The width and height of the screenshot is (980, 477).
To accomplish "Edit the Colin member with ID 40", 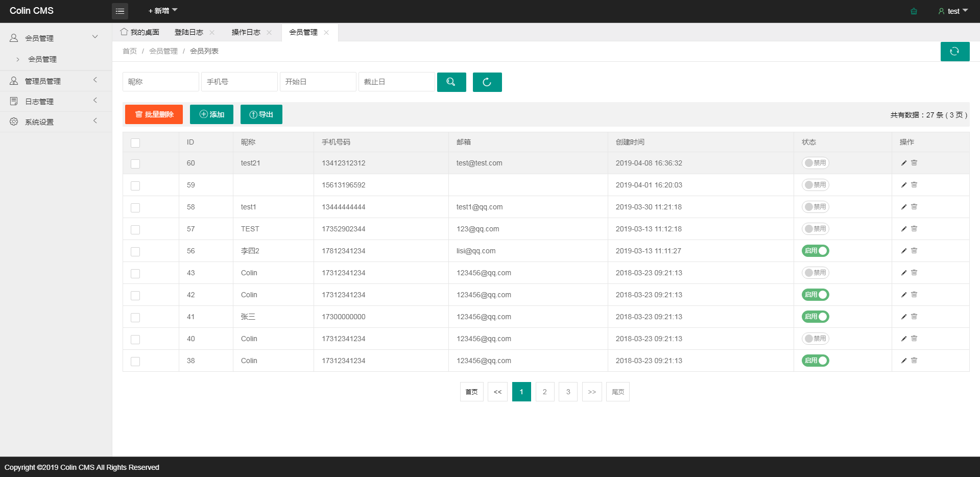I will pyautogui.click(x=904, y=339).
